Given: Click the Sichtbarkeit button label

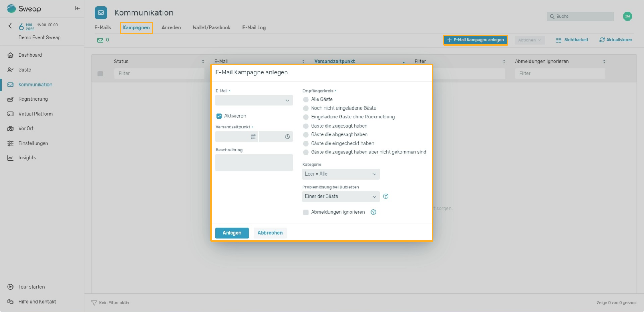Looking at the screenshot, I should tap(576, 40).
